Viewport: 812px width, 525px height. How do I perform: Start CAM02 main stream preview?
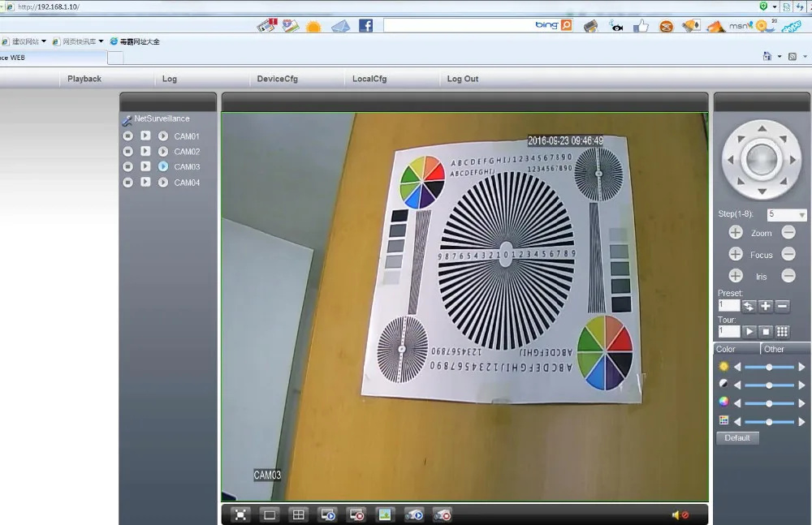145,151
